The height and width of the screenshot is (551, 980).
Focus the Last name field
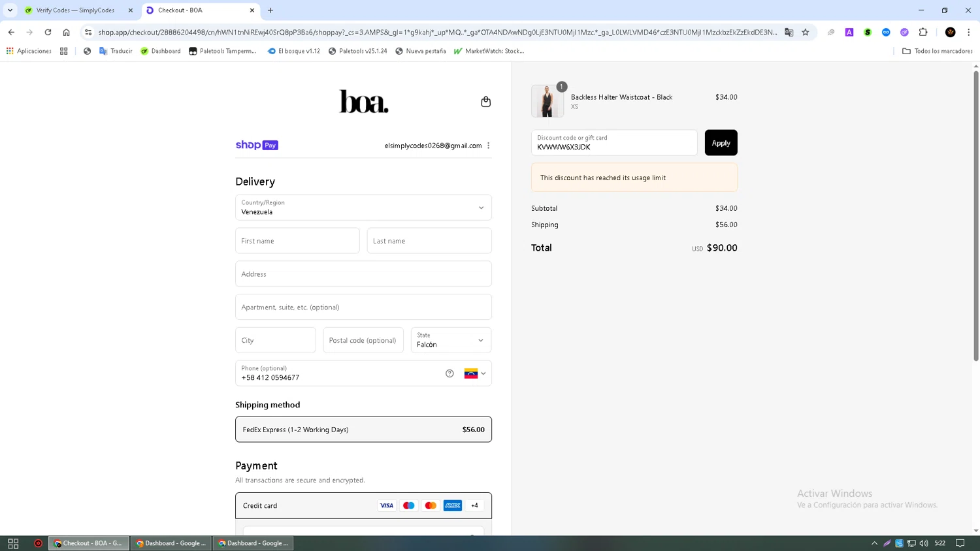point(429,241)
